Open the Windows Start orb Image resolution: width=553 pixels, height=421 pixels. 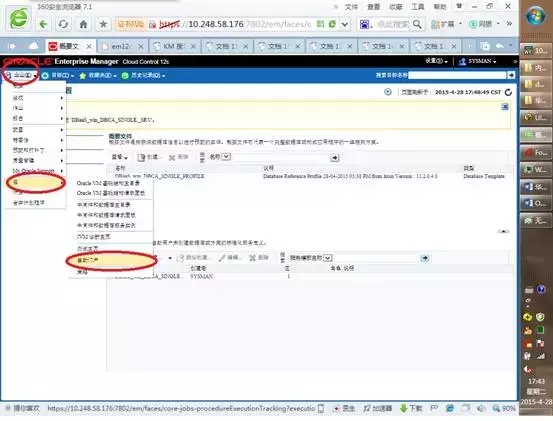click(535, 16)
